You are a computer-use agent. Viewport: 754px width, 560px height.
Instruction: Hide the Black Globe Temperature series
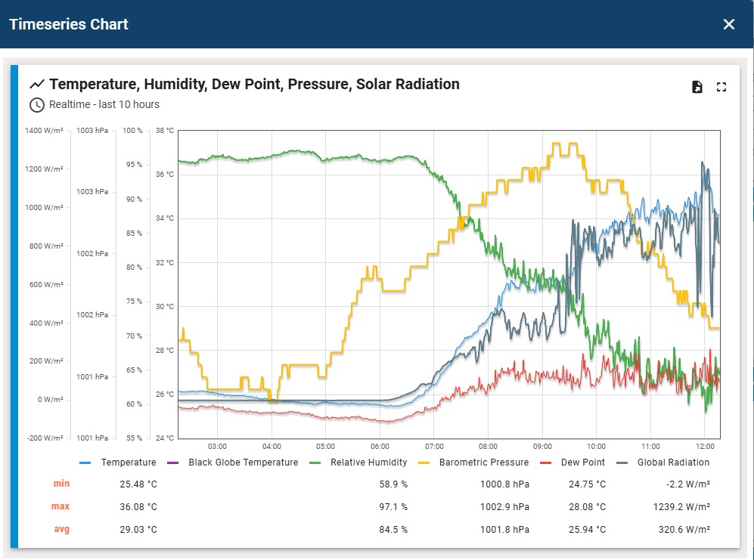tap(243, 463)
